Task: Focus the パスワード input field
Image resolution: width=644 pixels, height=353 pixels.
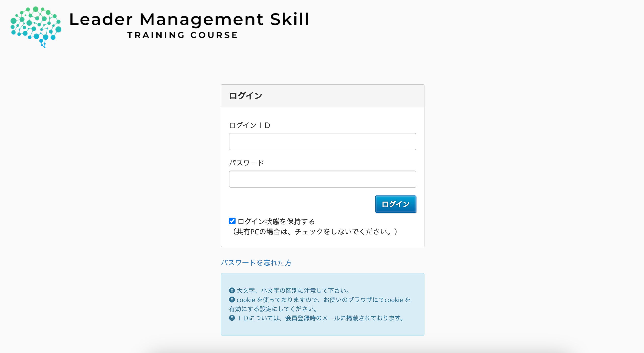Action: [x=322, y=179]
